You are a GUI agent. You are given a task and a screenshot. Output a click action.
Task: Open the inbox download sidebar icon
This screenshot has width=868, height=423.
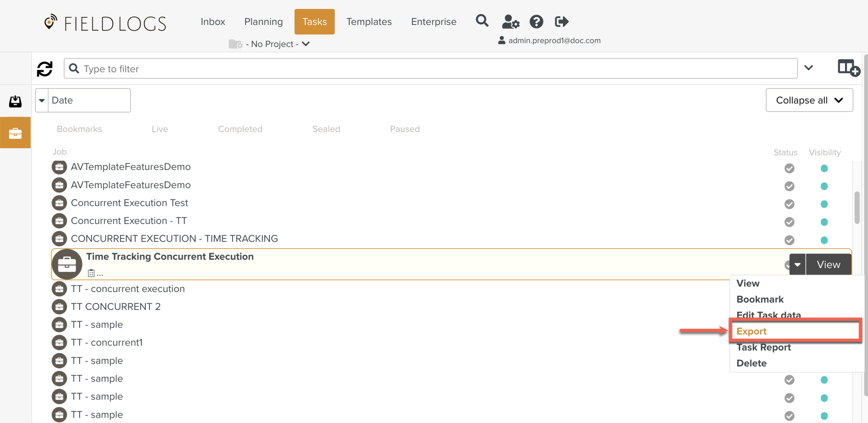point(15,101)
